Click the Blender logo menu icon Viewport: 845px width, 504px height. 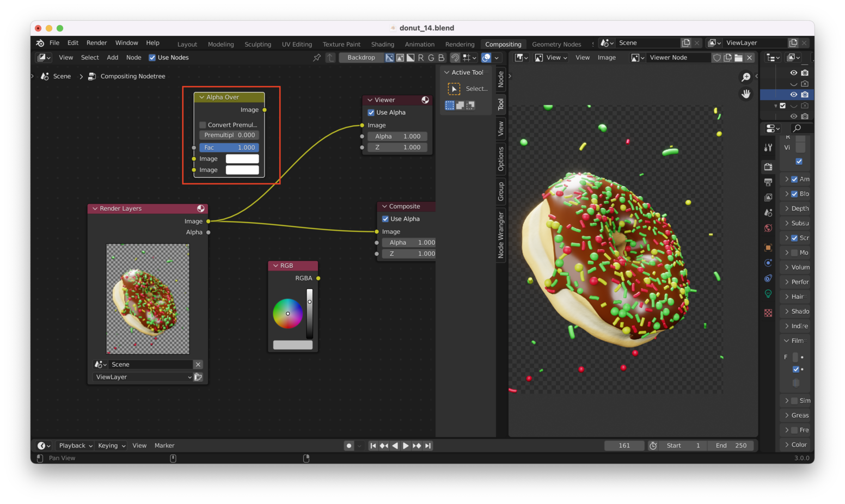[40, 43]
